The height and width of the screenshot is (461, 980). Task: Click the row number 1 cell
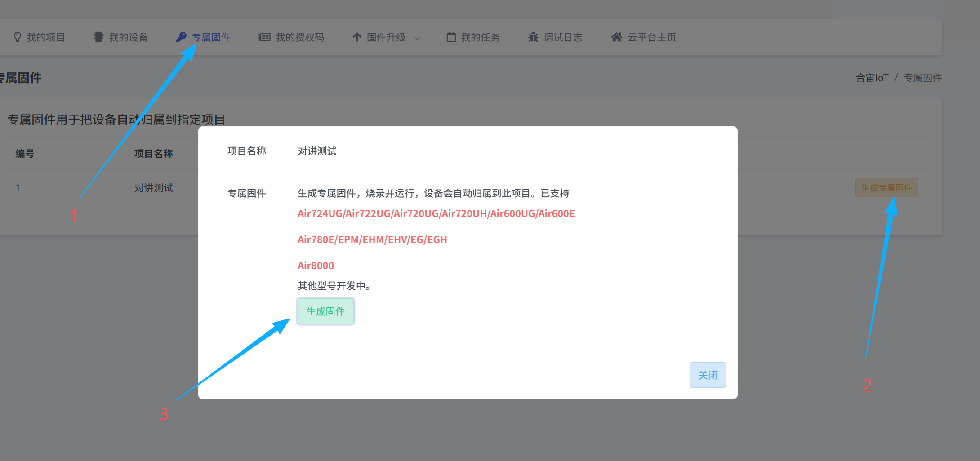click(18, 188)
